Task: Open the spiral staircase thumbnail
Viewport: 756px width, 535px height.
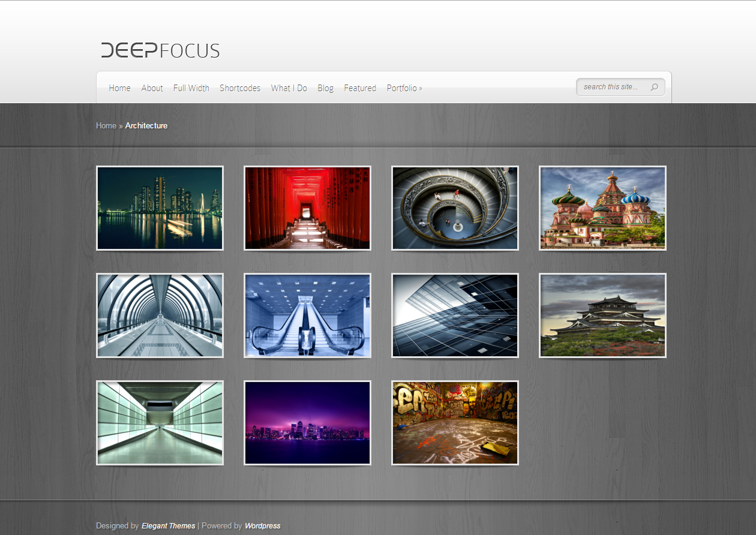Action: tap(455, 208)
